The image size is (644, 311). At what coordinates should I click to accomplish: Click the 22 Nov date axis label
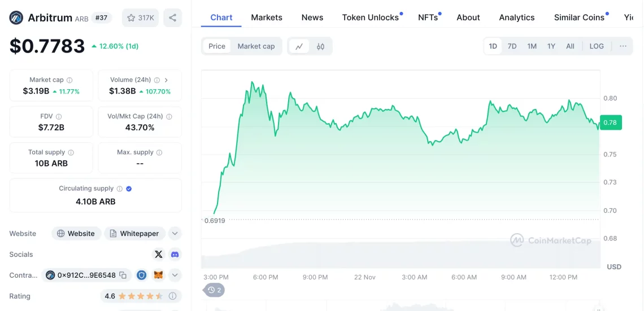pyautogui.click(x=365, y=277)
